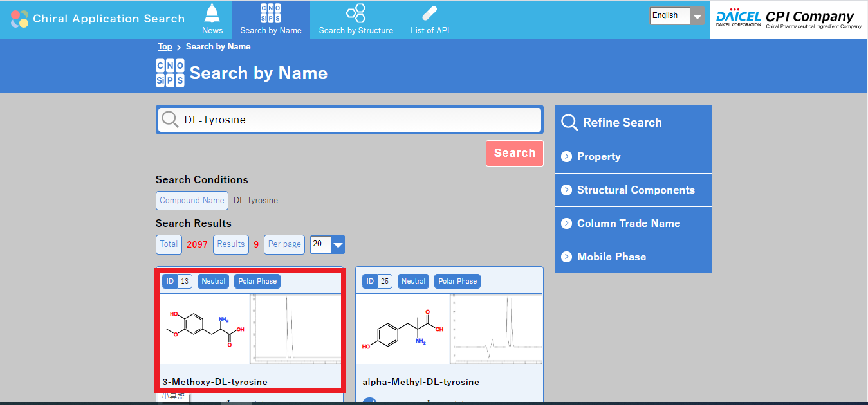Follow the Top breadcrumb link
This screenshot has width=868, height=405.
point(165,47)
